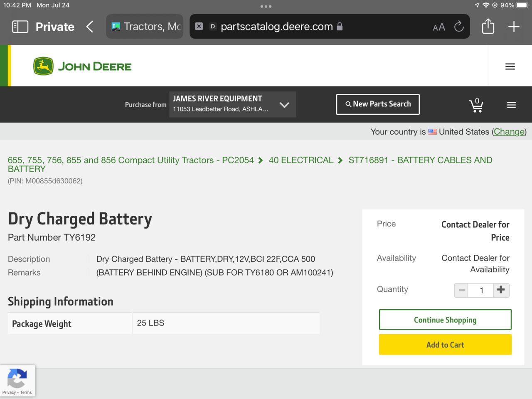Viewport: 532px width, 399px height.
Task: Click the Change country link
Action: tap(509, 132)
